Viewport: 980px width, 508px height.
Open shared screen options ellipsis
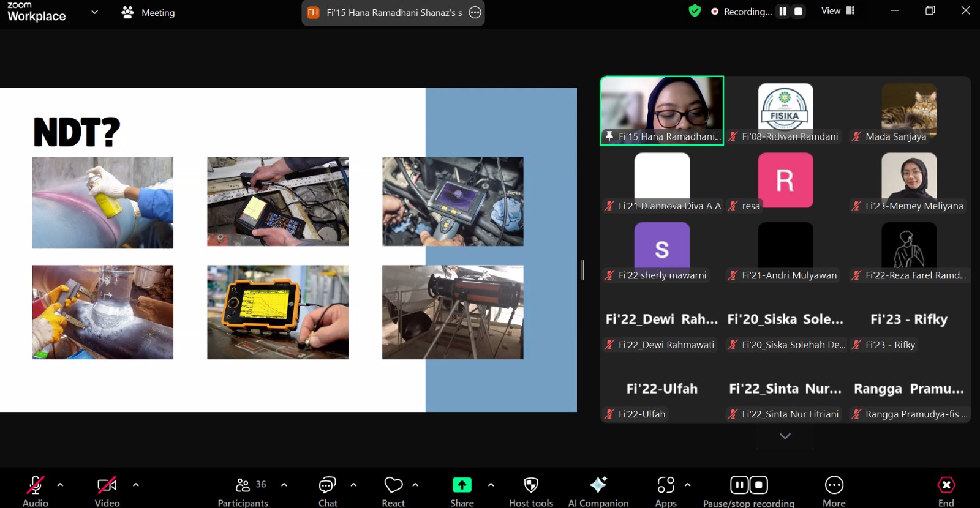click(x=475, y=12)
